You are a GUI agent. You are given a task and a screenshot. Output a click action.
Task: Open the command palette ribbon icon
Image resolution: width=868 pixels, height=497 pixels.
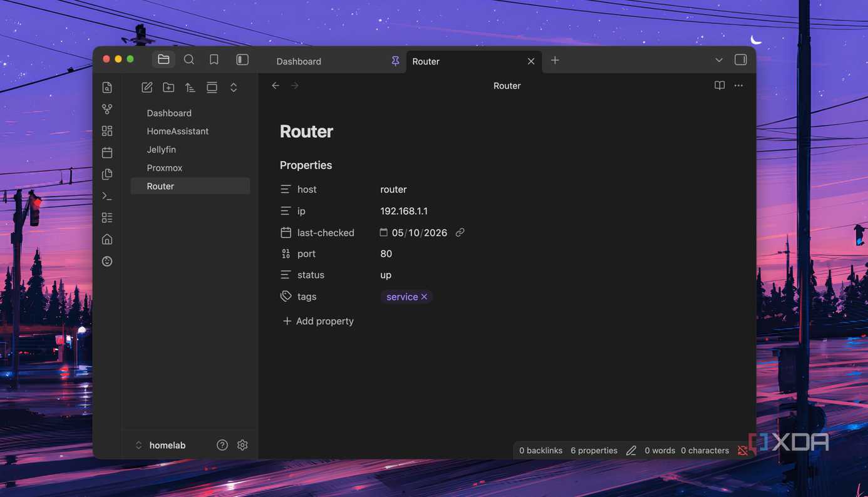click(107, 196)
